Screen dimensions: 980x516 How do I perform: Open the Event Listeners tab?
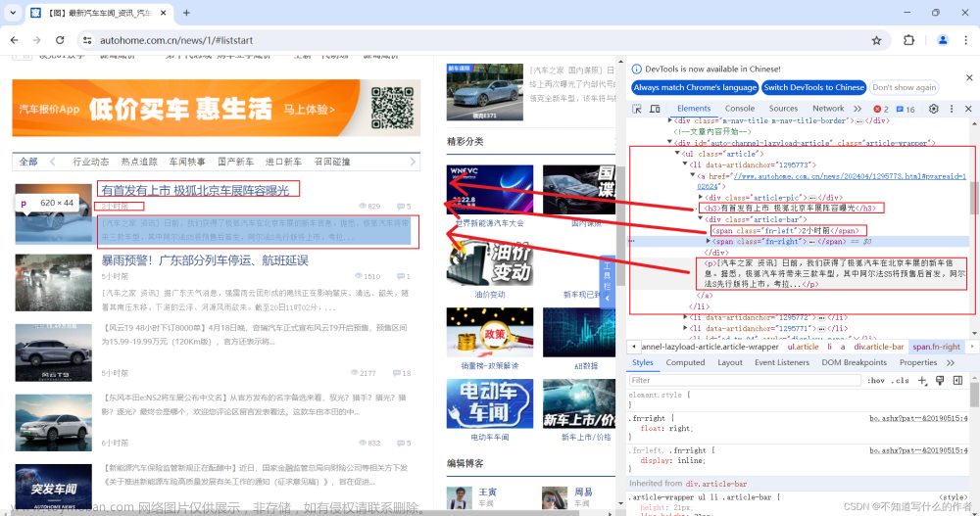click(782, 362)
